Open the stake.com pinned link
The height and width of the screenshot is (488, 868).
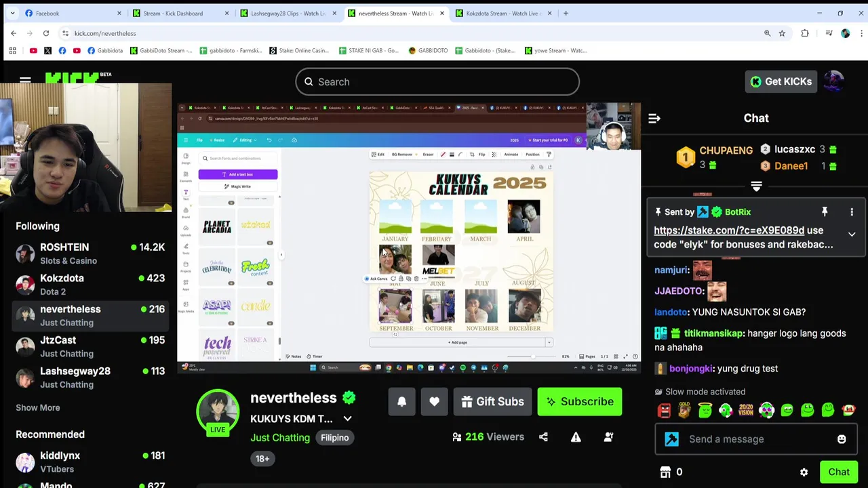[x=729, y=230]
